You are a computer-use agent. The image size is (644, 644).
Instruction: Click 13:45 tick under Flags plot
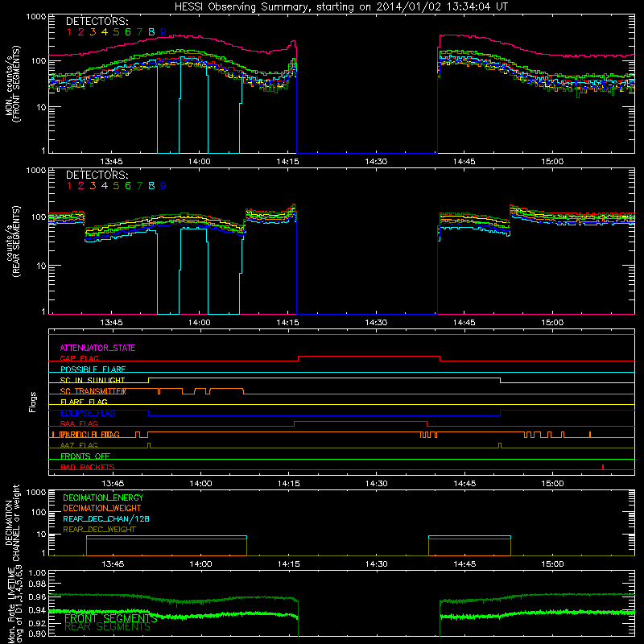pos(113,484)
